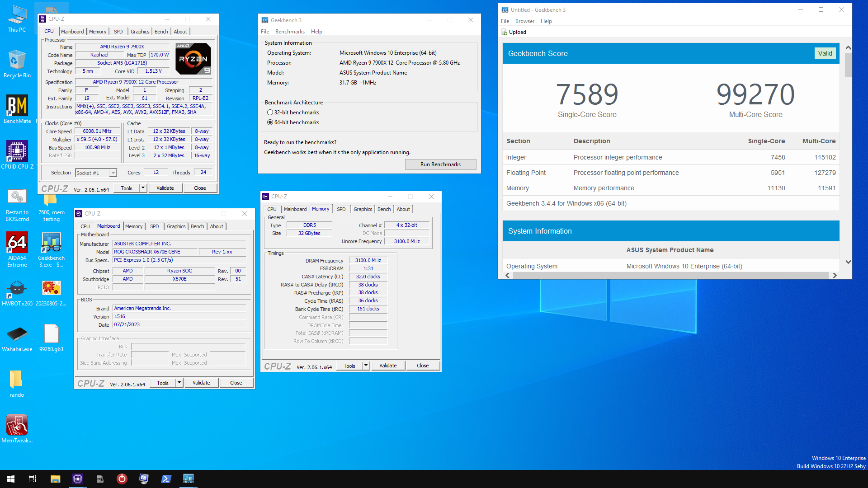Switch to Geekbench via taskbar icon
868x488 pixels.
(x=188, y=479)
